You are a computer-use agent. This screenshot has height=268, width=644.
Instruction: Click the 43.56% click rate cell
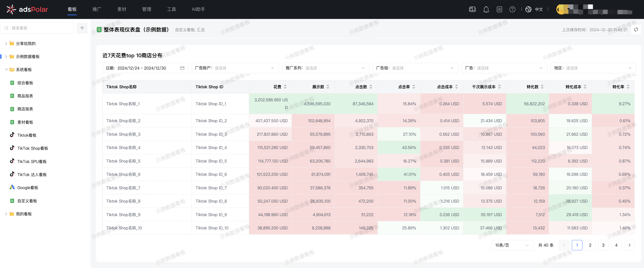point(399,148)
